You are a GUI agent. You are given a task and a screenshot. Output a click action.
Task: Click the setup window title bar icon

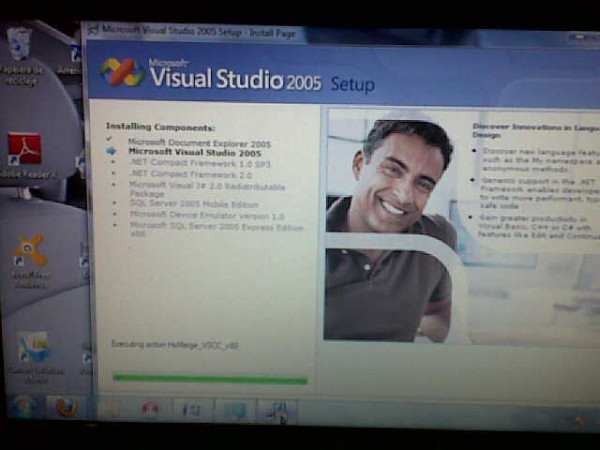93,30
